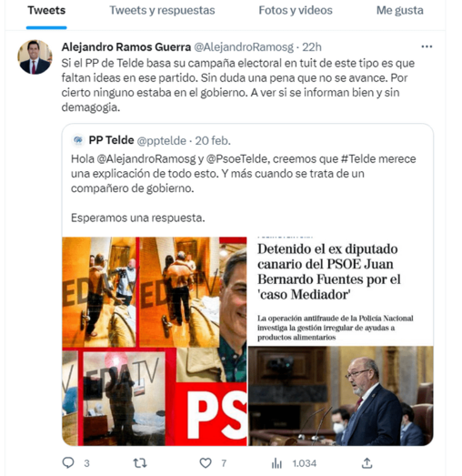This screenshot has width=462, height=476.
Task: Like the tweet with the heart icon
Action: pyautogui.click(x=206, y=463)
